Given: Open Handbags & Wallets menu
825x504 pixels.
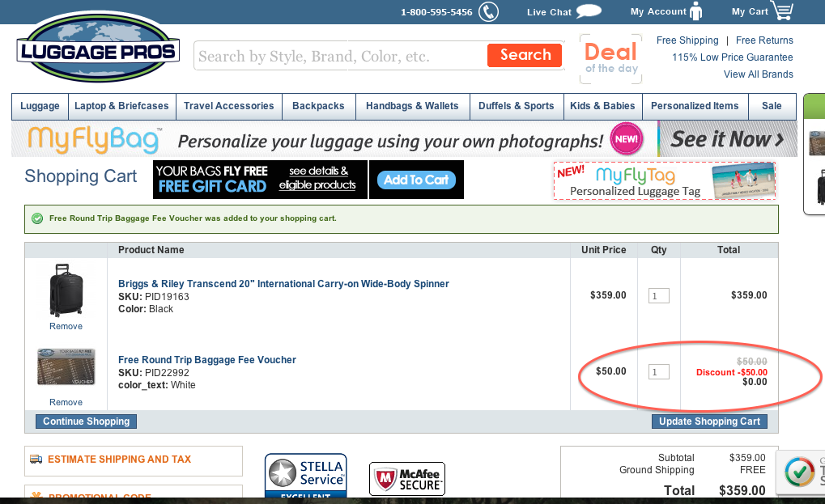Looking at the screenshot, I should tap(413, 106).
